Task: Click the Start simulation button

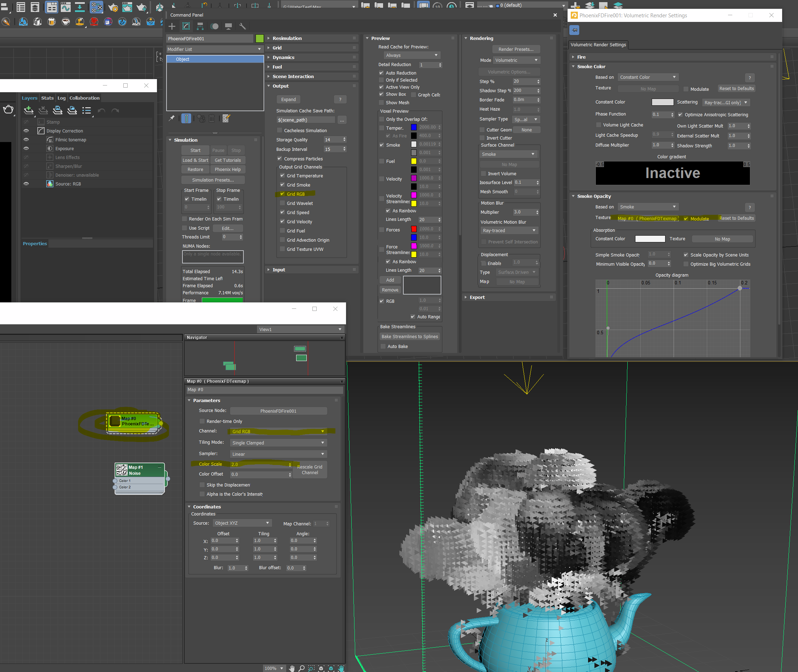Action: click(x=195, y=150)
